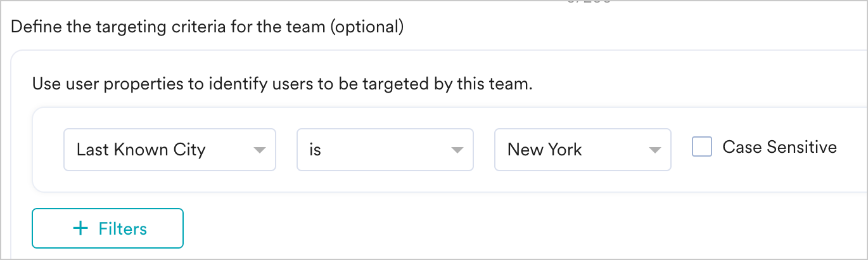This screenshot has width=868, height=260.
Task: Click the "Last Known City" text
Action: pyautogui.click(x=141, y=150)
